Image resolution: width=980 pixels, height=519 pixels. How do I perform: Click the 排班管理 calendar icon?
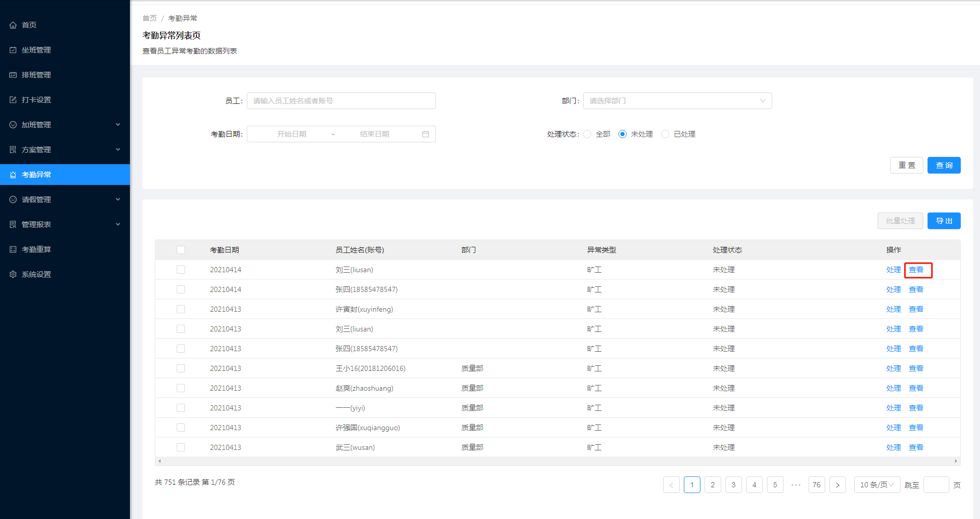[13, 75]
